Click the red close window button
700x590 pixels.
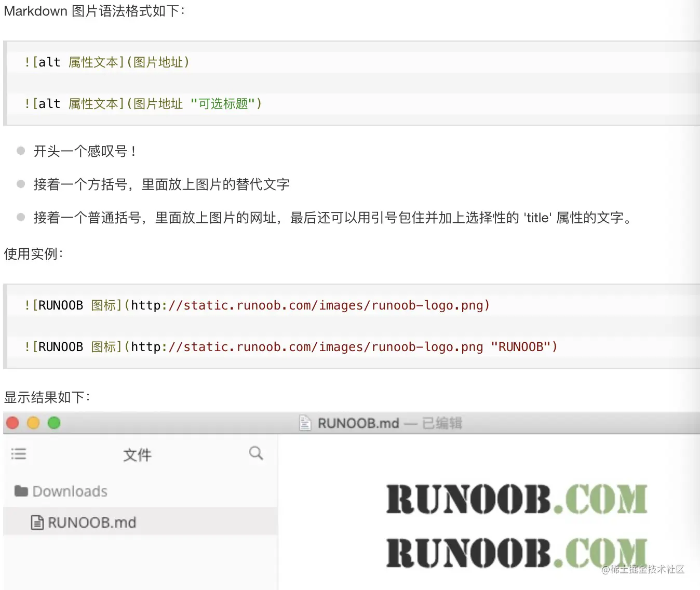(x=12, y=423)
